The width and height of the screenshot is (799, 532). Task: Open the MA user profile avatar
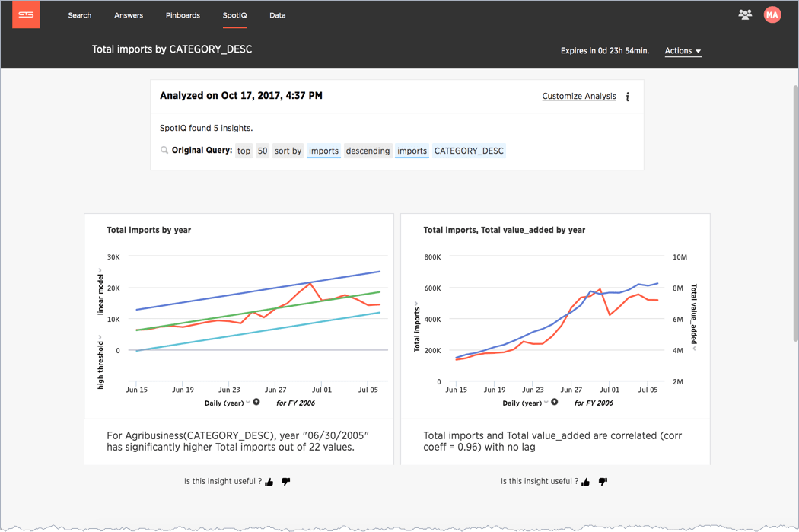tap(772, 14)
